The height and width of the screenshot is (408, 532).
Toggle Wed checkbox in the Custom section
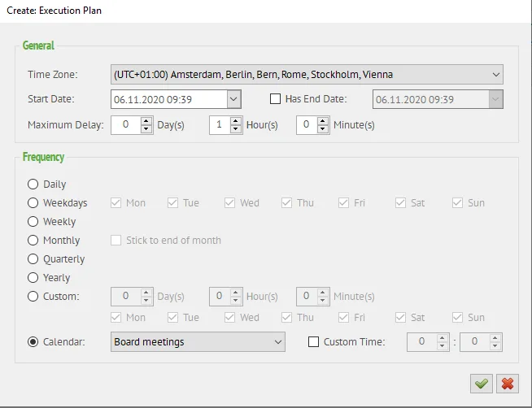pos(229,317)
